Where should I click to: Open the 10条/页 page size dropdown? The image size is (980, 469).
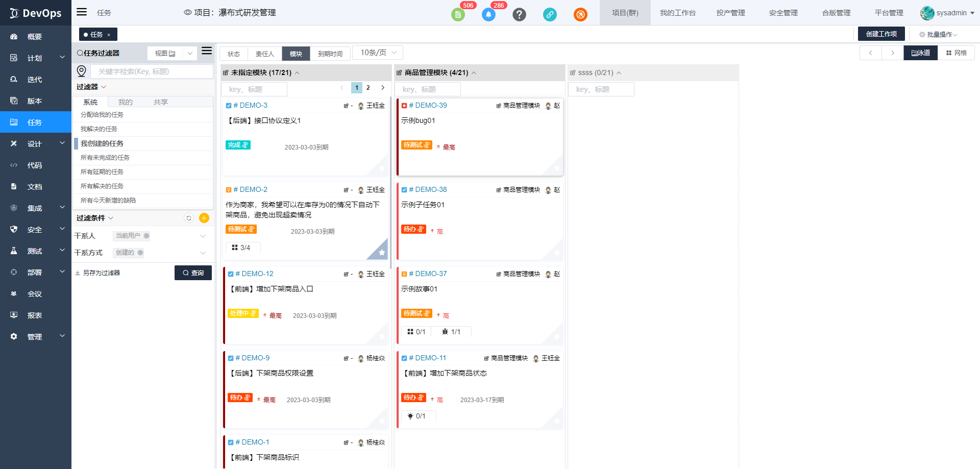(x=378, y=53)
